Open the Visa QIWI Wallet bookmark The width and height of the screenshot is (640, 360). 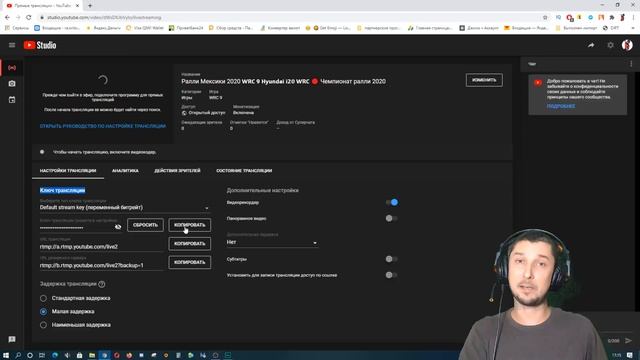pyautogui.click(x=145, y=28)
